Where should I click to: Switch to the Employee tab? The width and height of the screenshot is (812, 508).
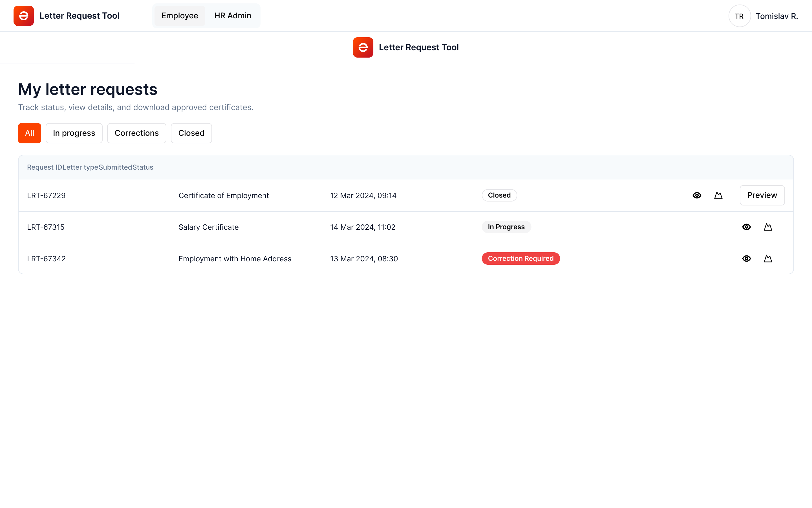point(180,16)
